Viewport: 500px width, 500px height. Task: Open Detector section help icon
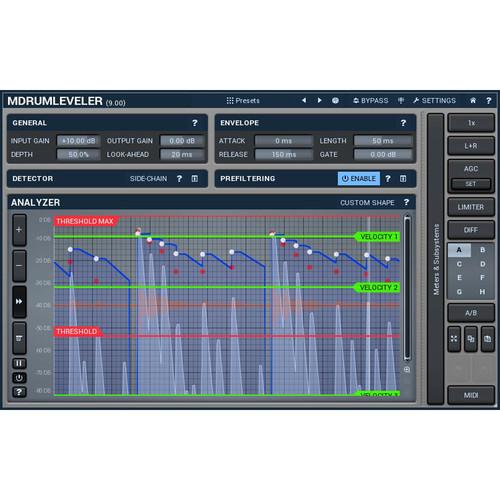click(179, 179)
